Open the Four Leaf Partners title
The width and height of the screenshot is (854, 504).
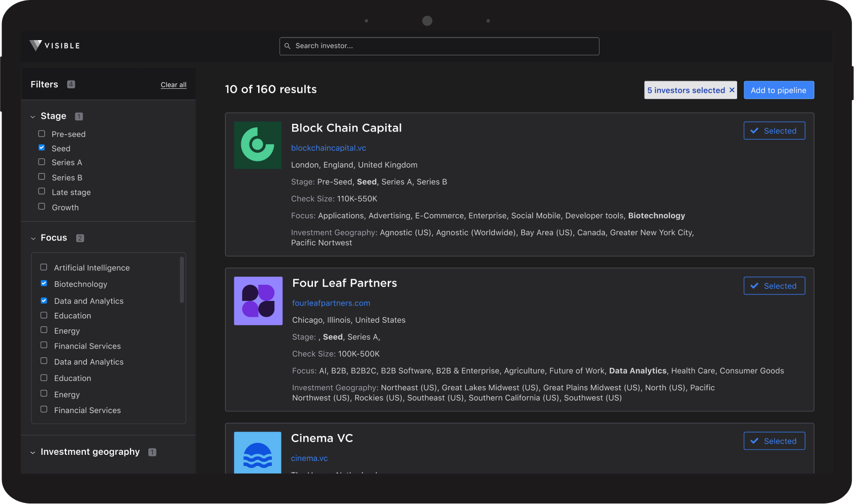[344, 283]
